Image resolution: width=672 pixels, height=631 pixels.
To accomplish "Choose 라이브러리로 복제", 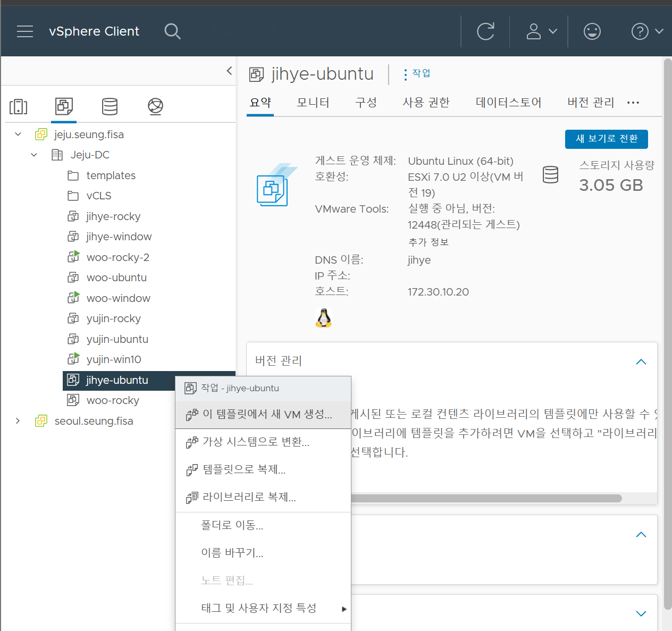I will pyautogui.click(x=263, y=498).
